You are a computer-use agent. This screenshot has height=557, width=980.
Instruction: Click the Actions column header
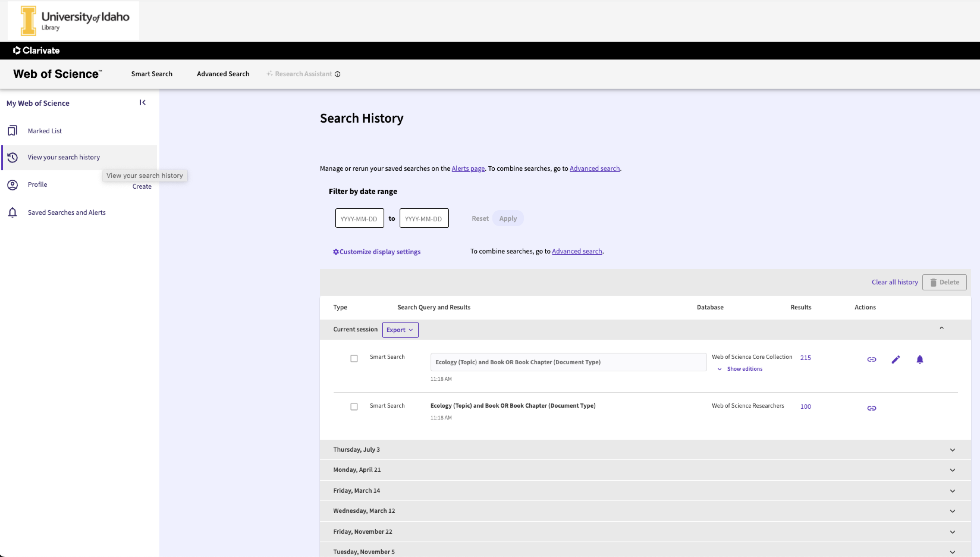pyautogui.click(x=865, y=307)
